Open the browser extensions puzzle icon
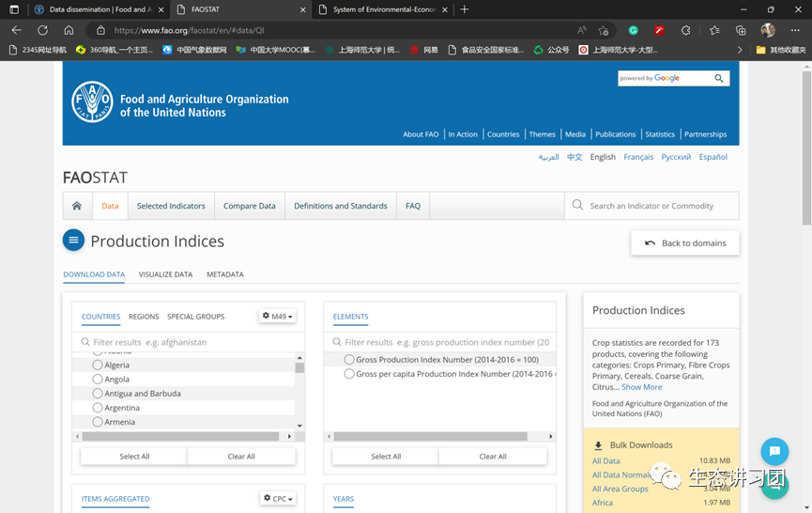Image resolution: width=812 pixels, height=513 pixels. [x=685, y=31]
